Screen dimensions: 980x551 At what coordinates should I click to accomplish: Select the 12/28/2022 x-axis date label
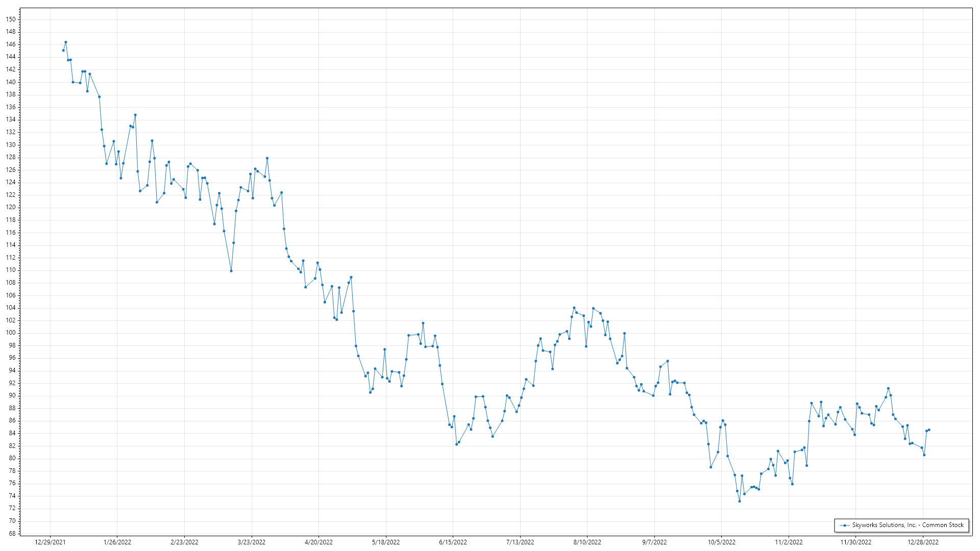click(x=923, y=542)
